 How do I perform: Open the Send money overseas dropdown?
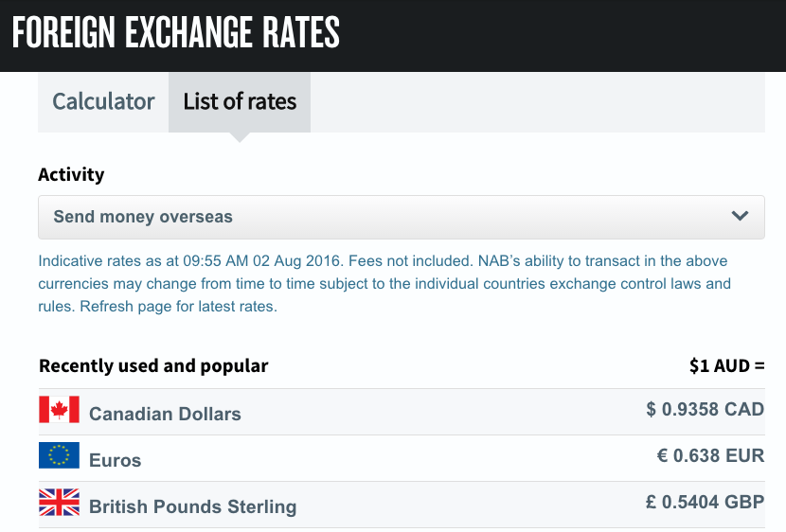402,217
